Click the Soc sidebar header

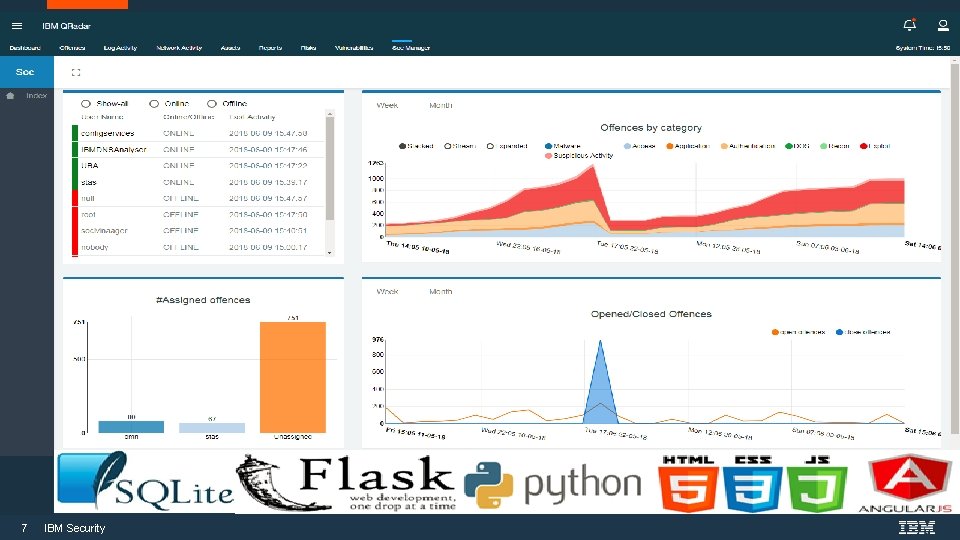pos(26,72)
